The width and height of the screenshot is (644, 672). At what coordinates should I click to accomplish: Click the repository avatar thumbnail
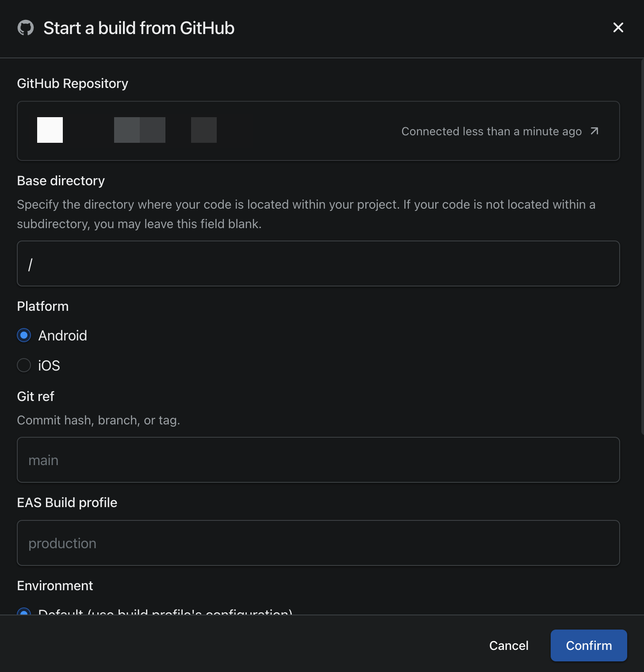click(50, 130)
